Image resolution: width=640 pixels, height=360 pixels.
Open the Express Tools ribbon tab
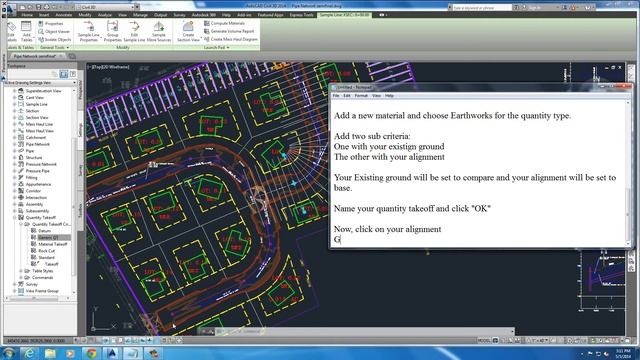(x=302, y=15)
